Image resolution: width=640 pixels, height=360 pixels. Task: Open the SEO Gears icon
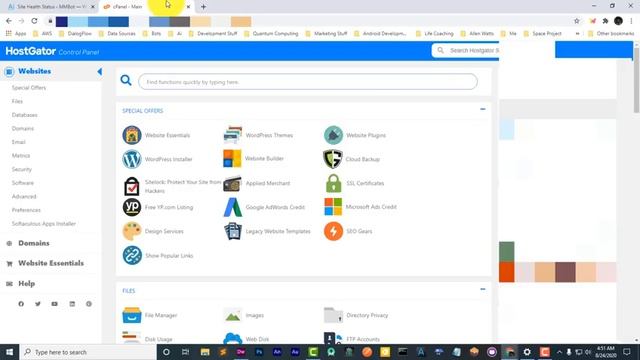click(333, 231)
